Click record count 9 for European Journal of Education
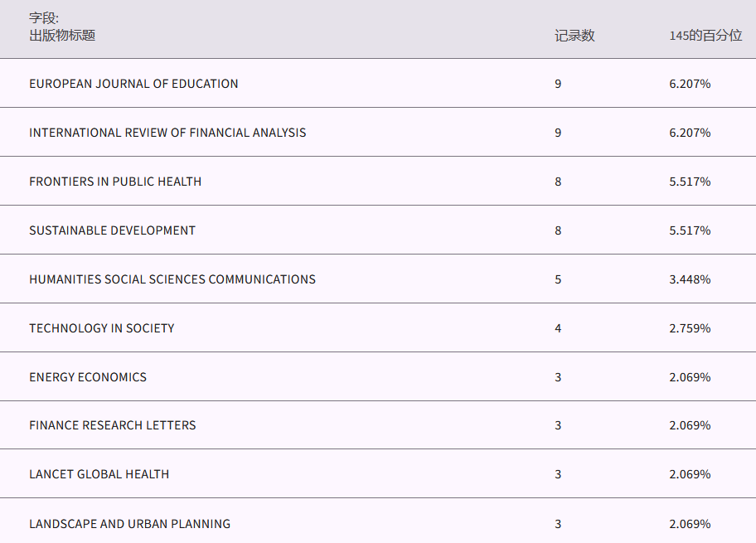The width and height of the screenshot is (756, 543). pos(558,84)
